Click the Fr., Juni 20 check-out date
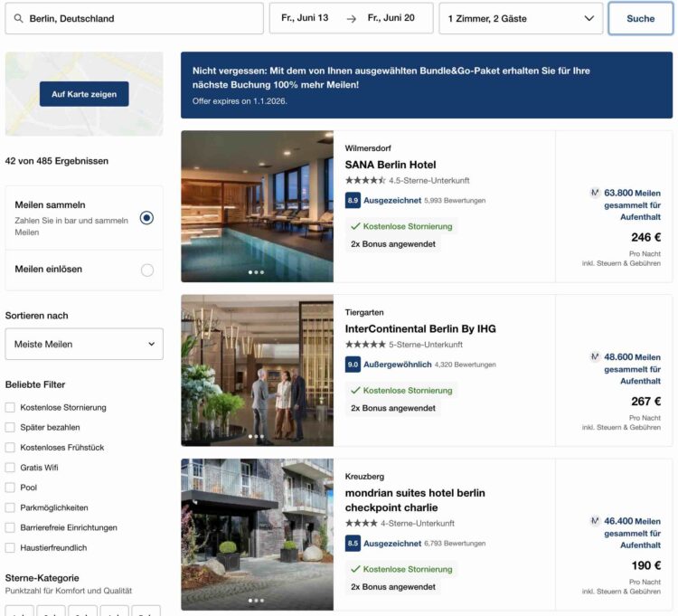 pos(391,18)
